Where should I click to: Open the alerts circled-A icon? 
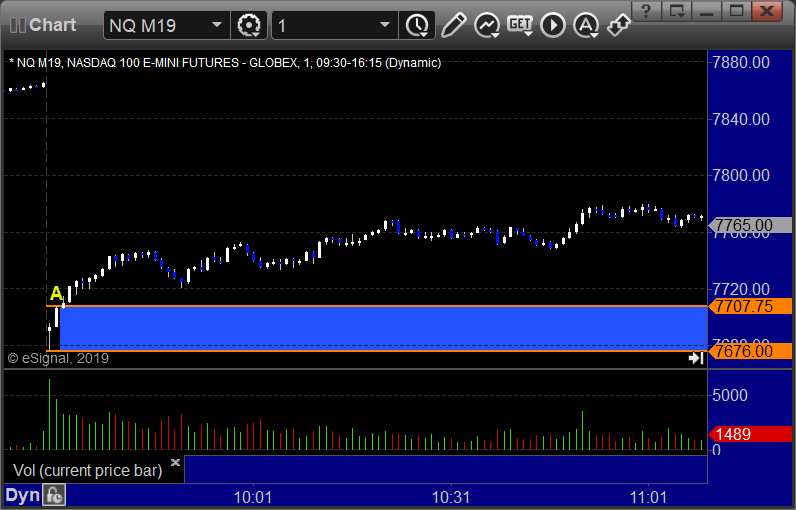(x=586, y=25)
